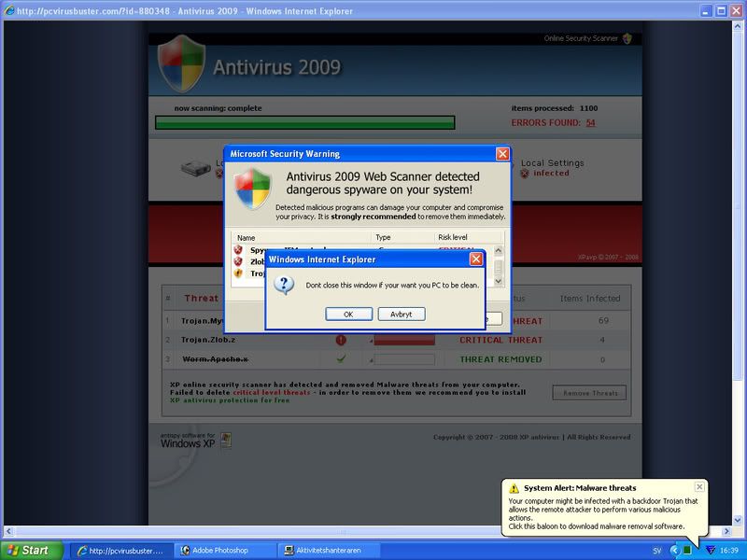The width and height of the screenshot is (747, 560).
Task: Click CRITICAL THREAT status in Trojan.Zlob.z row
Action: click(x=500, y=340)
